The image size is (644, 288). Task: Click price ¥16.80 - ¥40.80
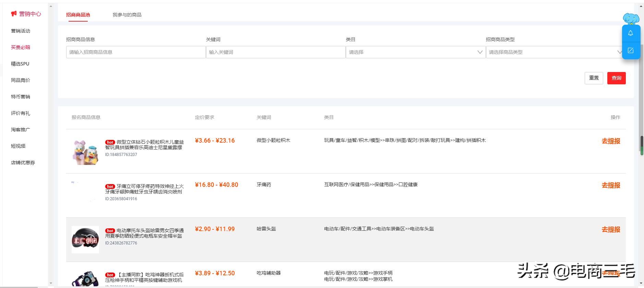217,185
